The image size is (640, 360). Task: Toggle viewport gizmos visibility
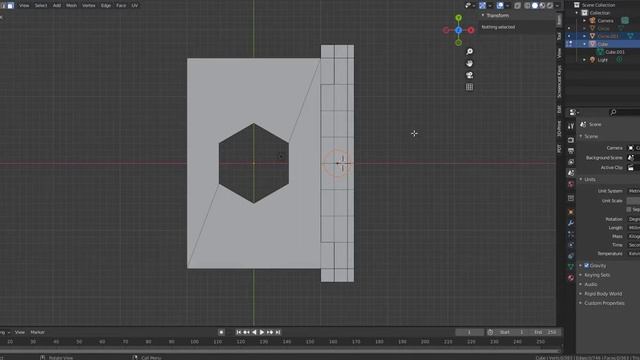click(482, 5)
